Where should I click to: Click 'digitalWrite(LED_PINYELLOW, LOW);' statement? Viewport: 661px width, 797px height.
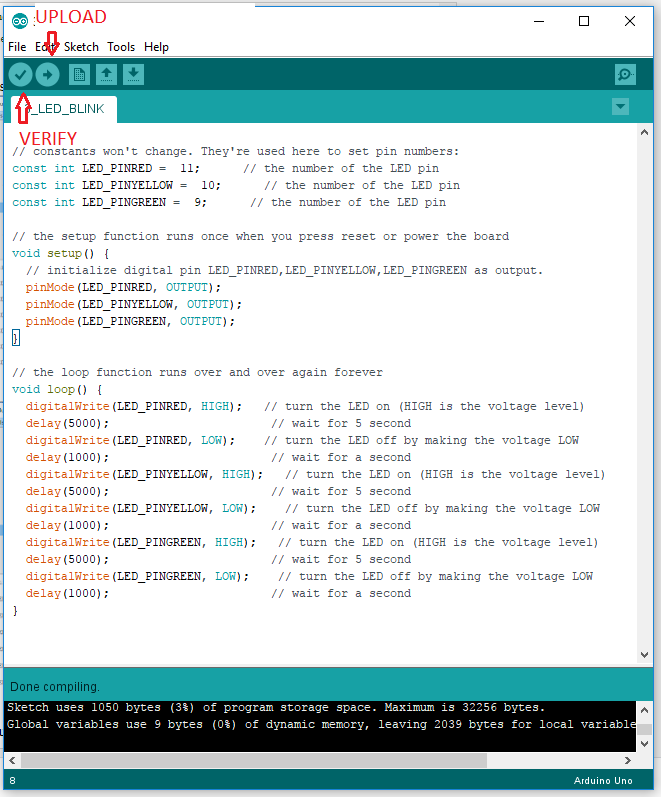(x=141, y=508)
